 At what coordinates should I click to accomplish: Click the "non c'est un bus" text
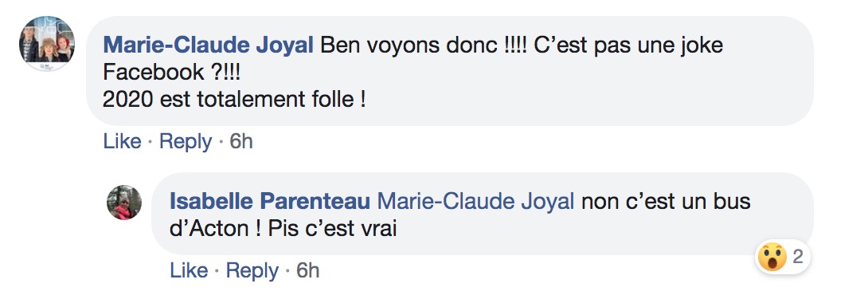pyautogui.click(x=666, y=201)
